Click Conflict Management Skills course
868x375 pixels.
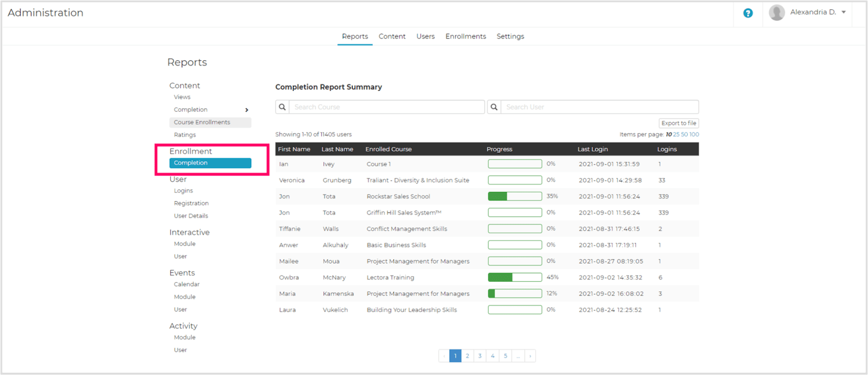(407, 229)
